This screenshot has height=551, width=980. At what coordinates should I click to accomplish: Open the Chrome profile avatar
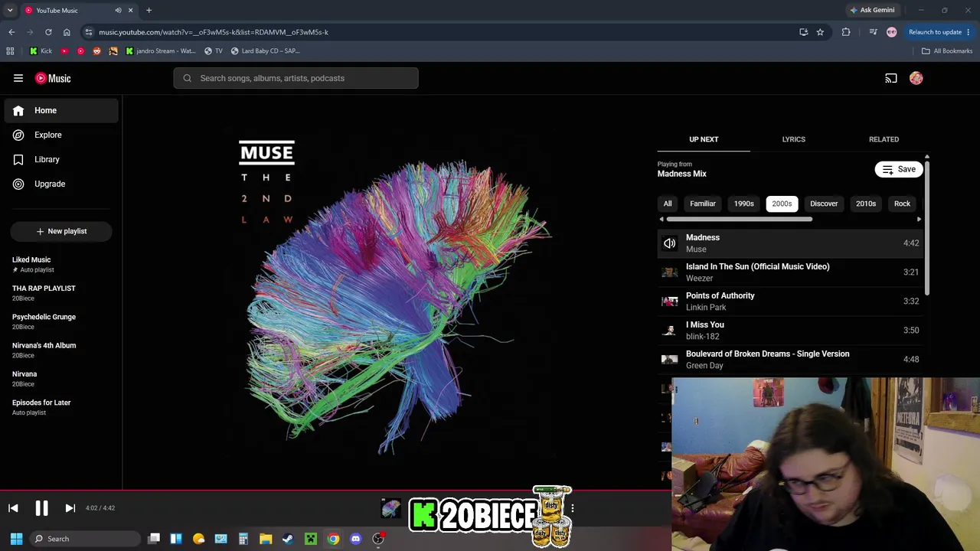(x=891, y=32)
